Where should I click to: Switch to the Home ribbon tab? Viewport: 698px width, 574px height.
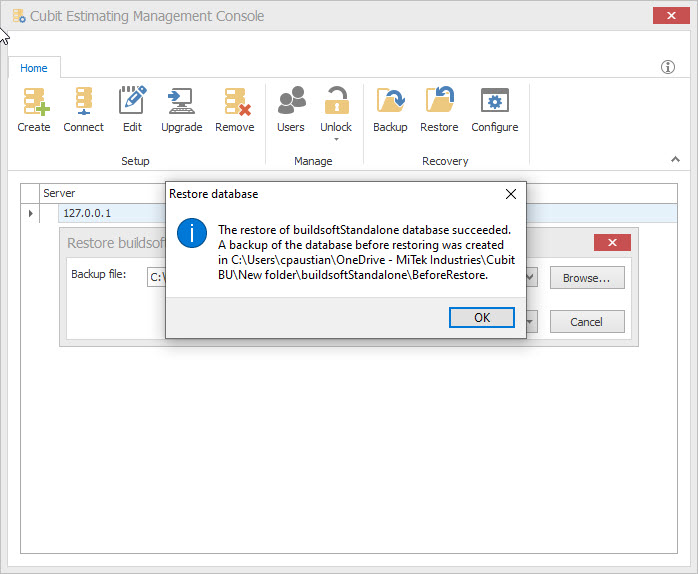pos(34,68)
